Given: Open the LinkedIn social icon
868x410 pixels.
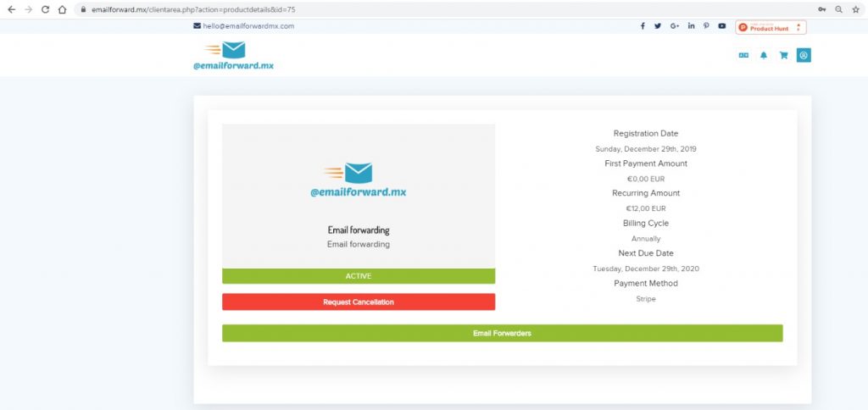Looking at the screenshot, I should point(692,26).
